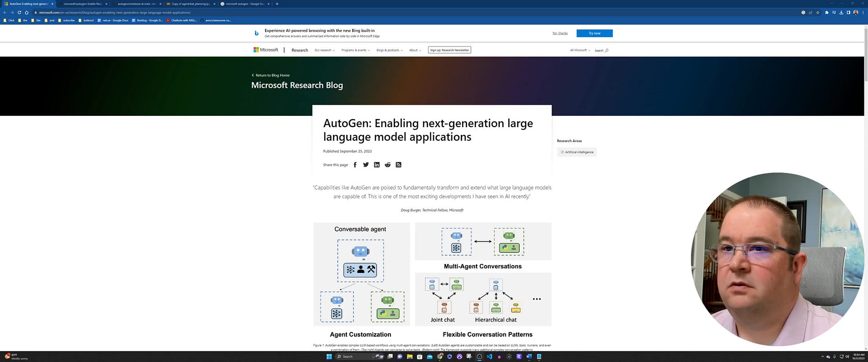Click the Microsoft logo

(266, 50)
